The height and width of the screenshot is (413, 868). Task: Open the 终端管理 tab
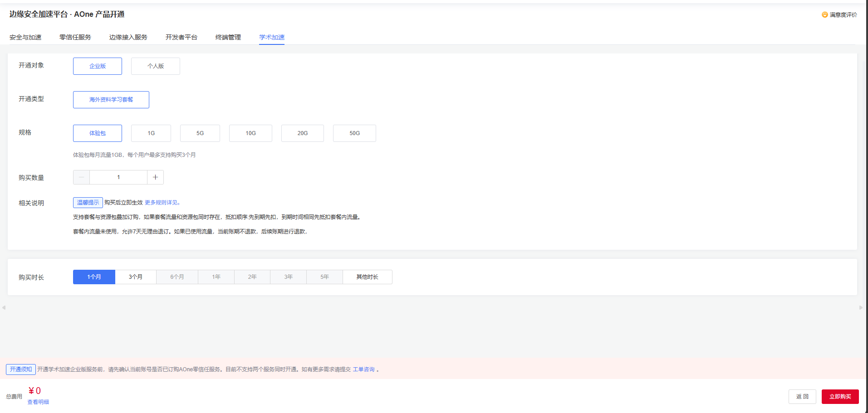click(228, 37)
